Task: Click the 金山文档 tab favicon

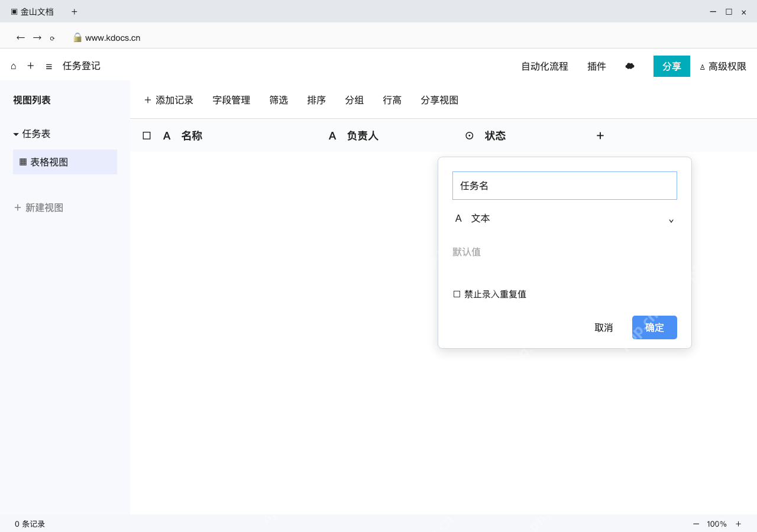Action: [x=14, y=12]
